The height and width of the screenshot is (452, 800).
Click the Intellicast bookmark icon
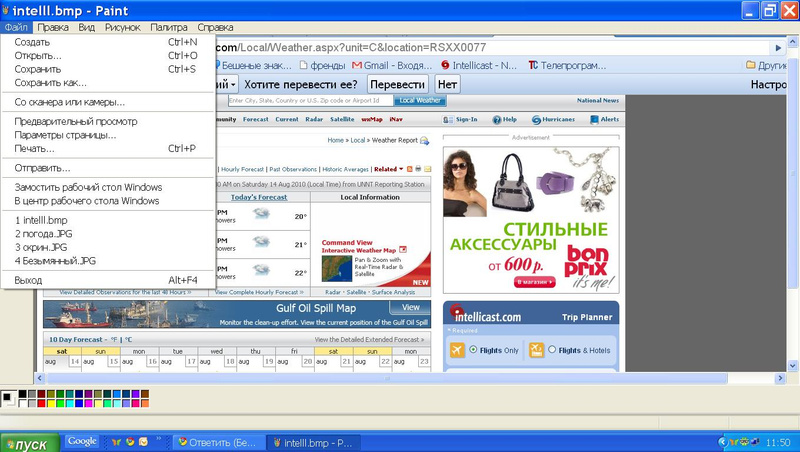[444, 66]
